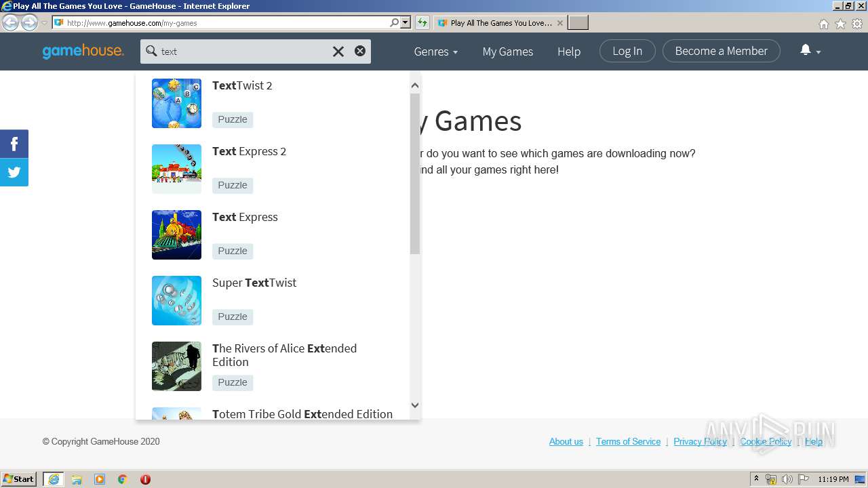Click the Log In button

coord(627,51)
